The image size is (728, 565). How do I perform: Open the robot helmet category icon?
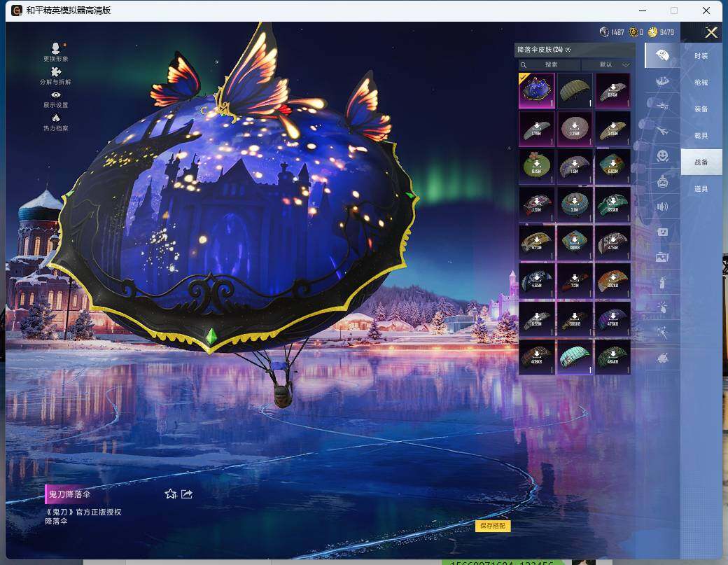[662, 181]
